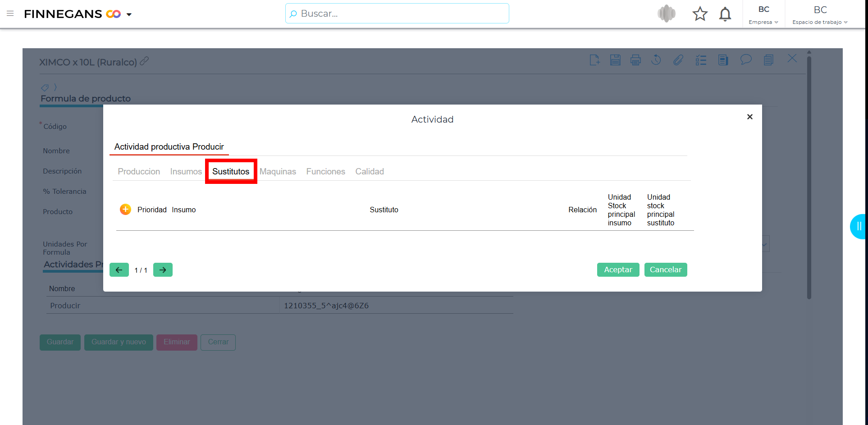Click the Actividad productiva Producir heading
Viewport: 868px width, 425px height.
click(169, 147)
